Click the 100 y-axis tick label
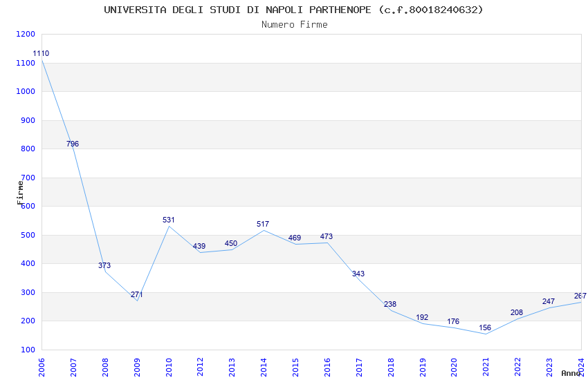 point(28,350)
